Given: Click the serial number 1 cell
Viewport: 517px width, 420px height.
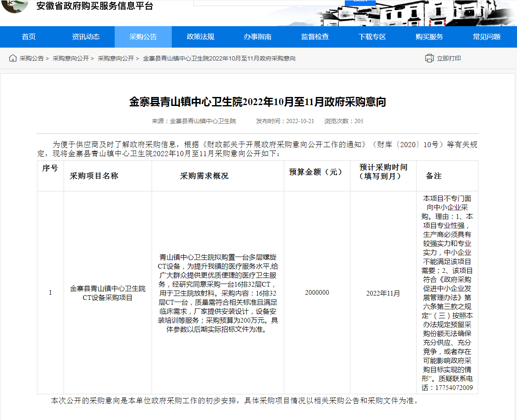Looking at the screenshot, I should pos(50,293).
